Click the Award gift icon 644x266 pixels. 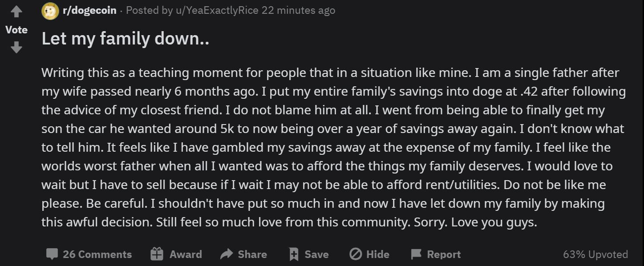click(x=157, y=254)
